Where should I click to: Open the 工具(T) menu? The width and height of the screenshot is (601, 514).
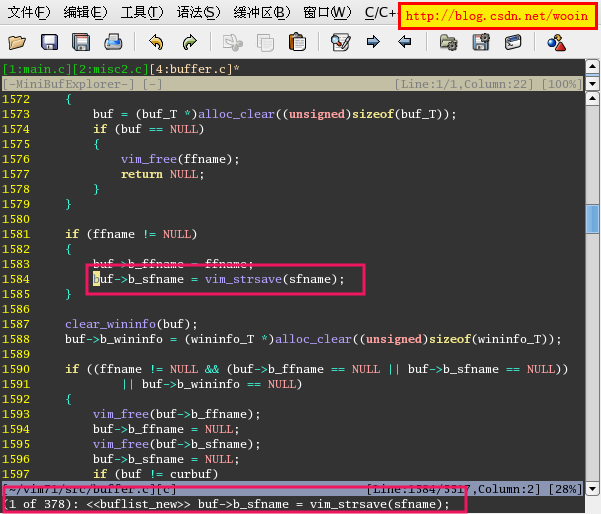coord(141,13)
